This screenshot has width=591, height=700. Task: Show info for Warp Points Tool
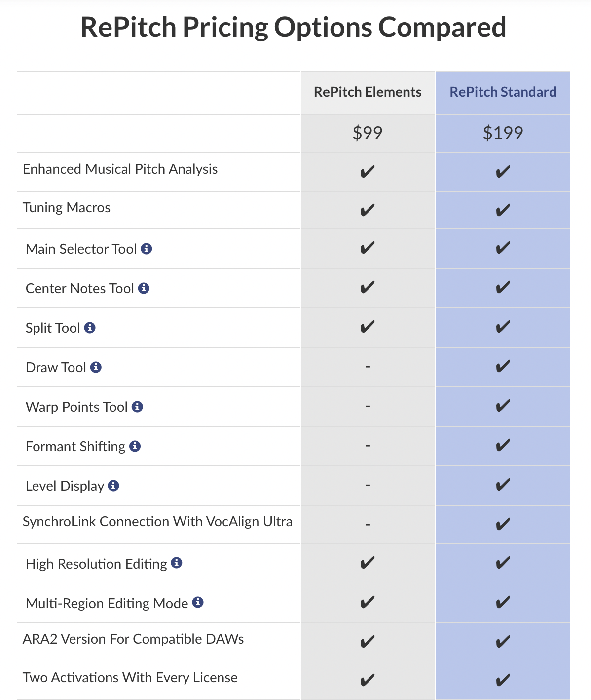click(x=138, y=407)
